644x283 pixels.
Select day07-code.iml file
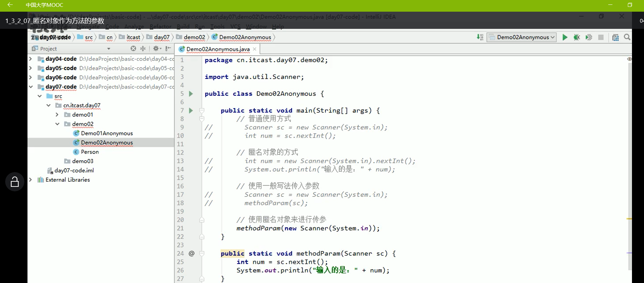74,170
